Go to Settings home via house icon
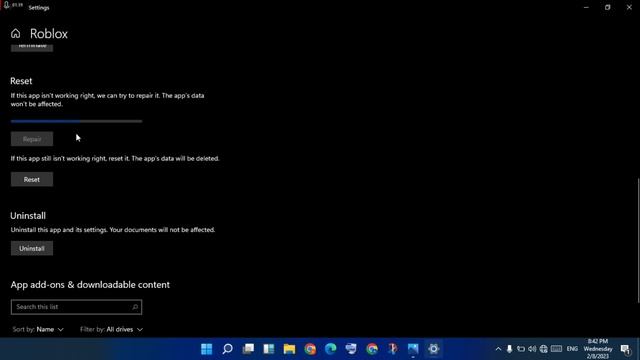The image size is (640, 360). (x=16, y=33)
